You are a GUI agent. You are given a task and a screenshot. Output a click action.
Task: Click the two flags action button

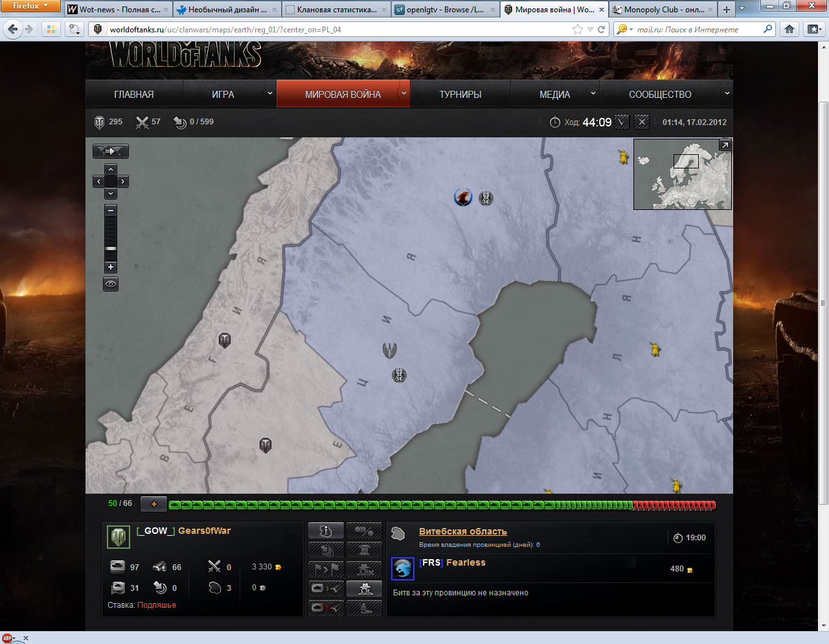tap(326, 569)
